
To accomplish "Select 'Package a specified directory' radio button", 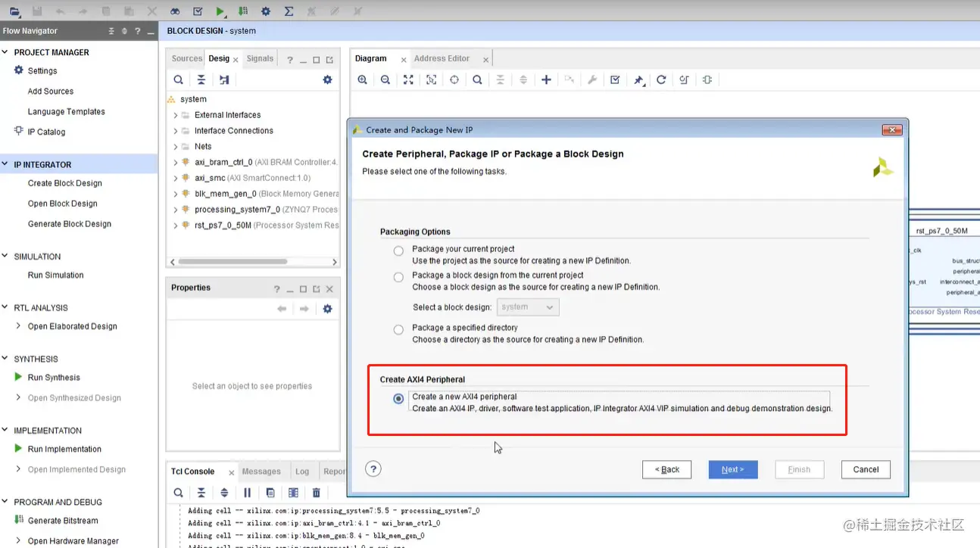I will tap(398, 329).
